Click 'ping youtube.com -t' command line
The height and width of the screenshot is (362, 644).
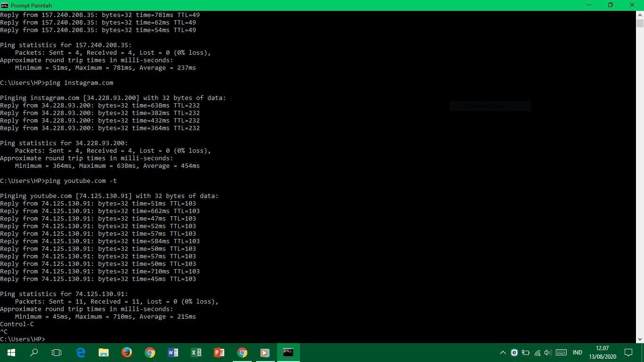click(x=58, y=181)
